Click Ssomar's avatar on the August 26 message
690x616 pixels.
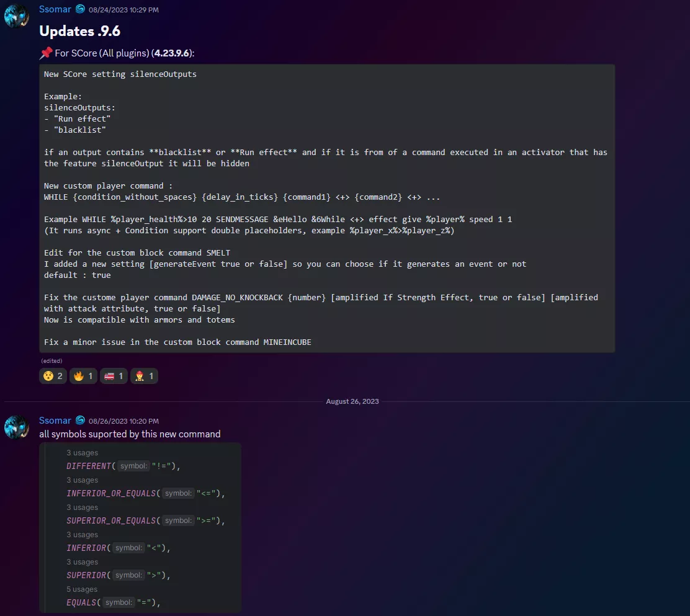[16, 427]
